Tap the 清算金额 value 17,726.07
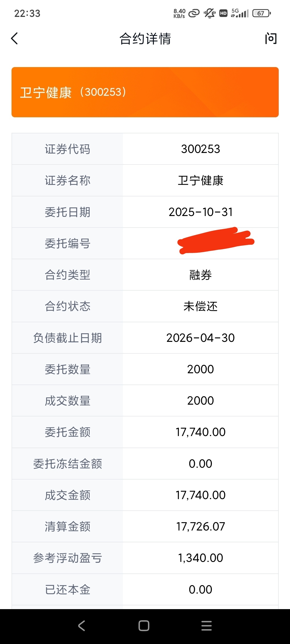This screenshot has width=290, height=644. [x=201, y=526]
